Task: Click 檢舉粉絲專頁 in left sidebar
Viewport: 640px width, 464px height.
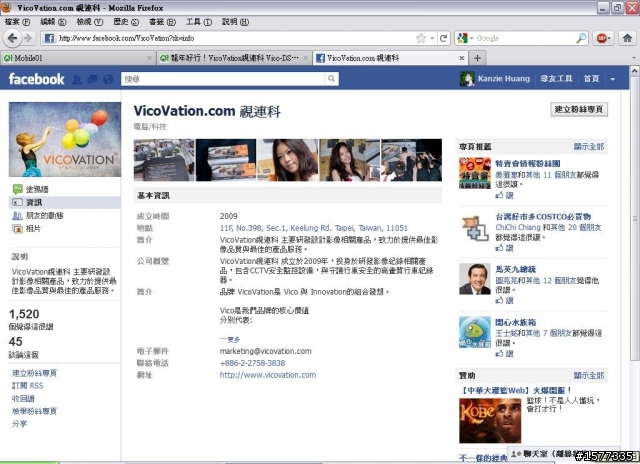Action: click(34, 411)
